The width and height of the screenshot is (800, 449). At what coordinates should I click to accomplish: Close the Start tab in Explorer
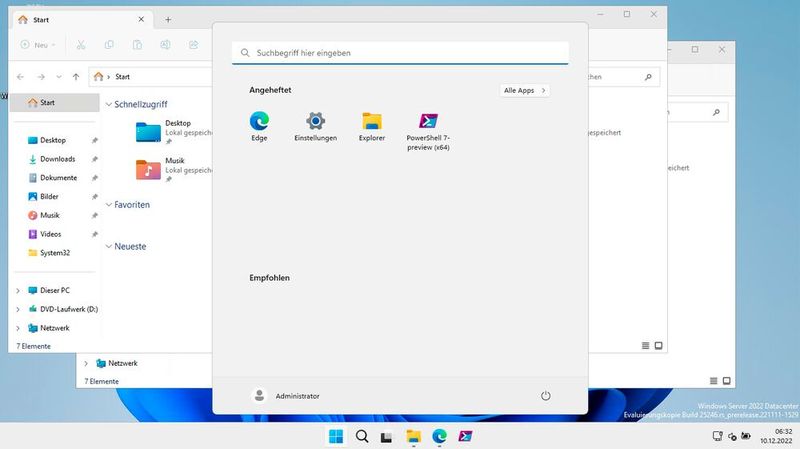[141, 19]
